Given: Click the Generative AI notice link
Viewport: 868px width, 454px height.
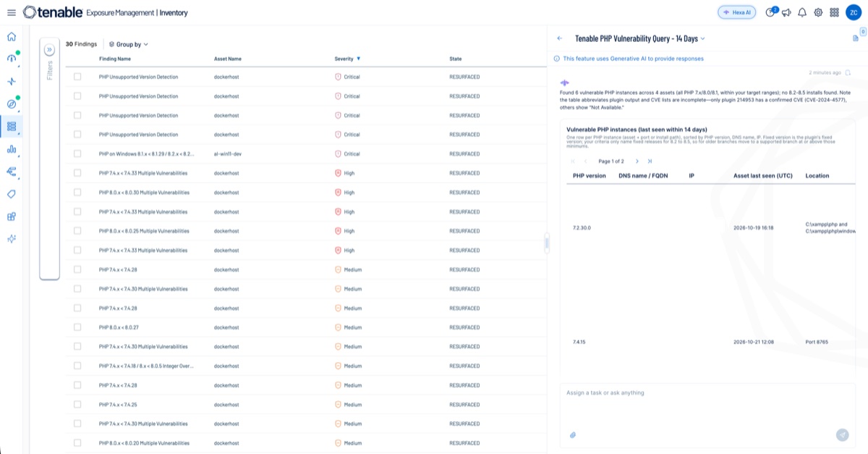Looking at the screenshot, I should tap(633, 59).
